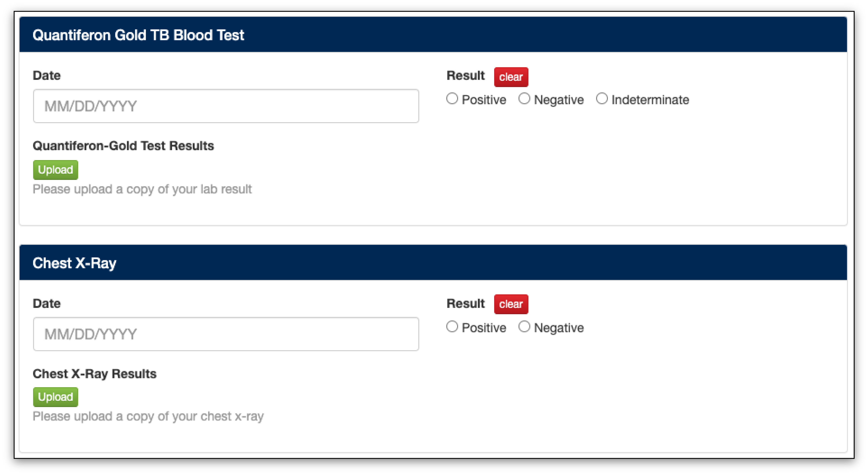The width and height of the screenshot is (868, 475).
Task: Click the 'Please upload a copy of your lab result' hint
Action: (142, 189)
